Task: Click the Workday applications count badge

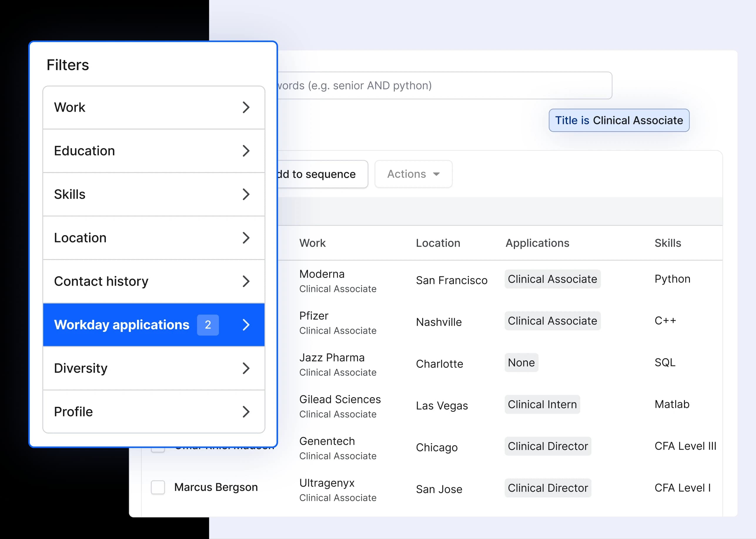Action: pos(208,325)
